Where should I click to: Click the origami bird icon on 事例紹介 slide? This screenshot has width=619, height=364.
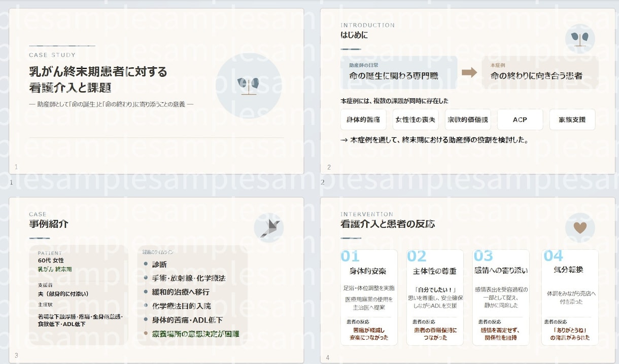(x=269, y=228)
